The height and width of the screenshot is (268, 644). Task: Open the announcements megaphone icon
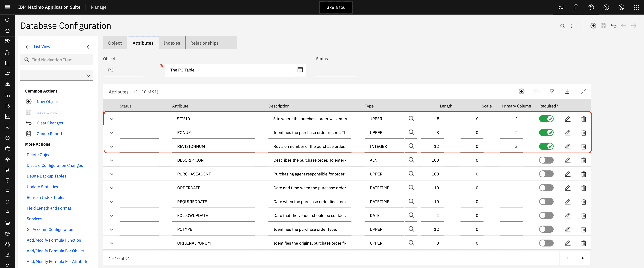[561, 7]
